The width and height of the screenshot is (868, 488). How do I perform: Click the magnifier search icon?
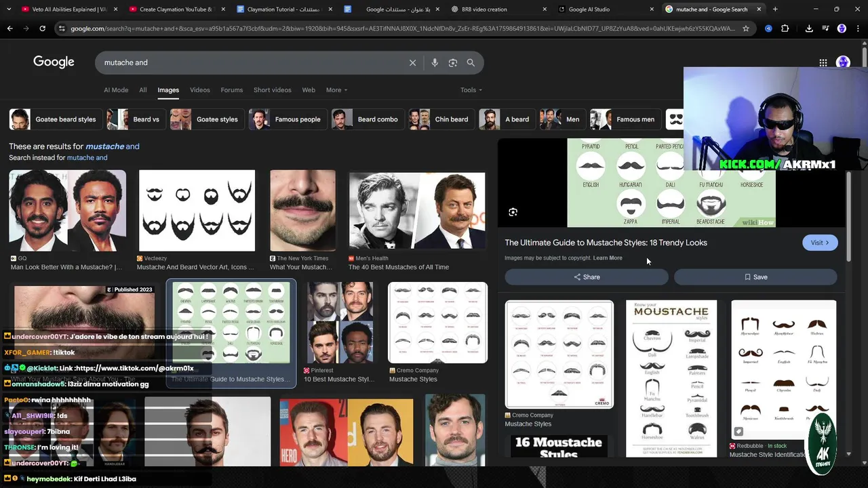pos(471,62)
